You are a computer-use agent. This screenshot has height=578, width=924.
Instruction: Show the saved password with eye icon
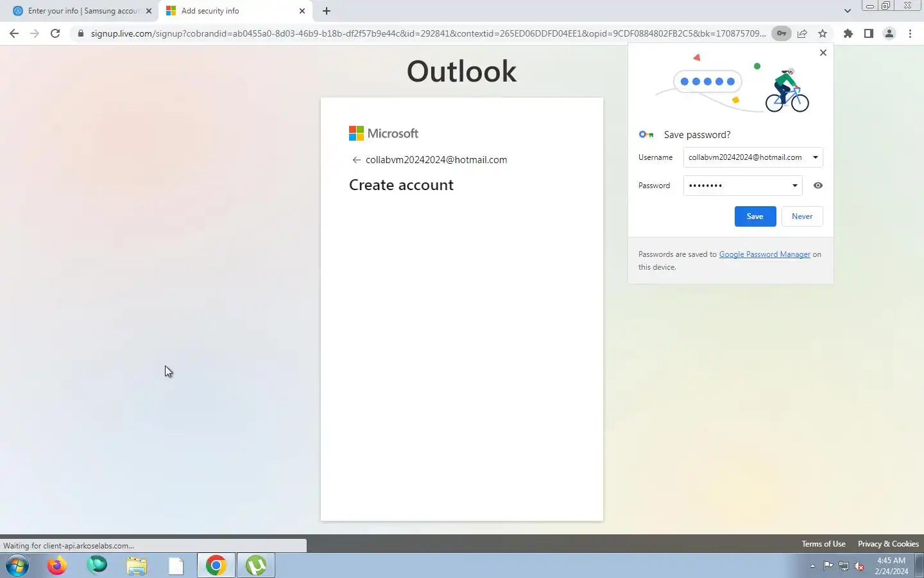(818, 186)
